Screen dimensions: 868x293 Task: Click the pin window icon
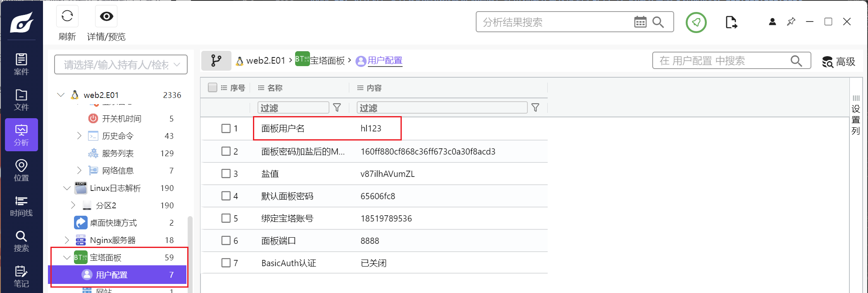coord(791,22)
